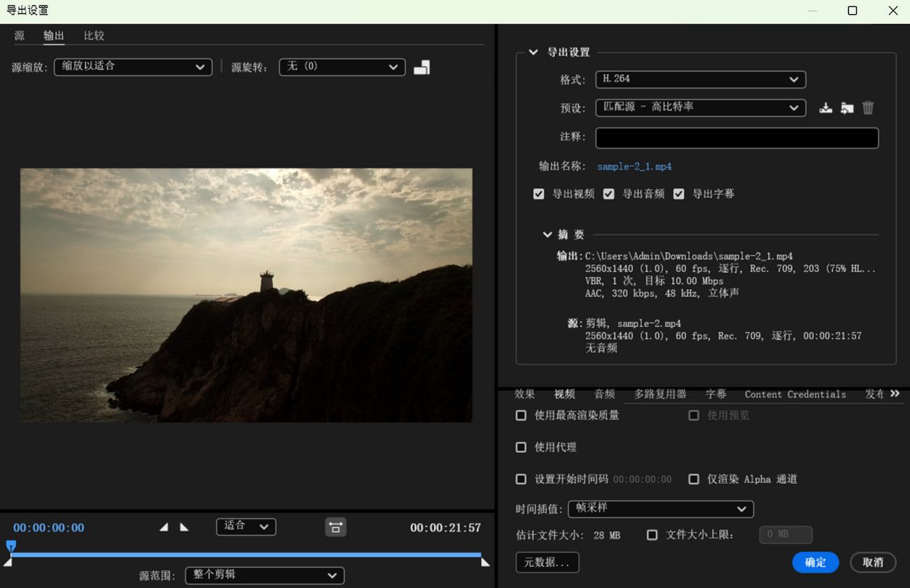This screenshot has height=588, width=910.
Task: Click the blue timeline bar
Action: pyautogui.click(x=246, y=554)
